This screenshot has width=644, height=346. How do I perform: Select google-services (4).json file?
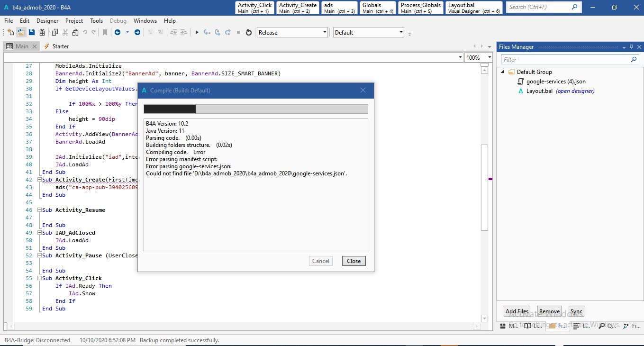tap(556, 82)
